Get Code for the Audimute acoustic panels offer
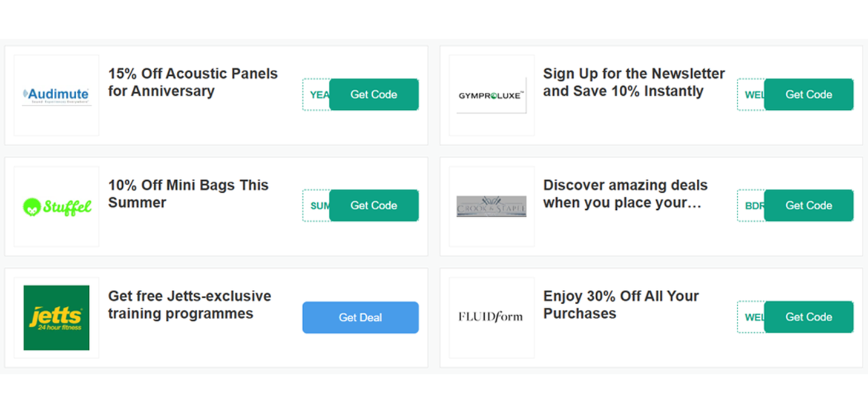 point(374,95)
